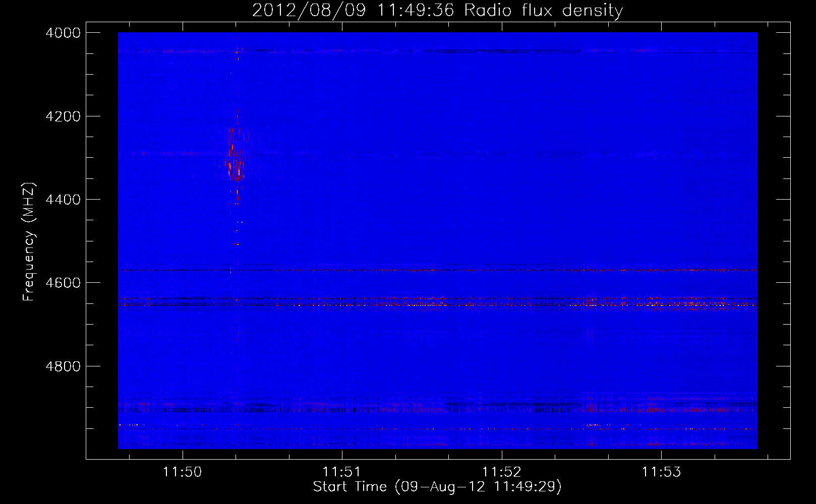Select the 4000 frequency axis label

(x=63, y=33)
